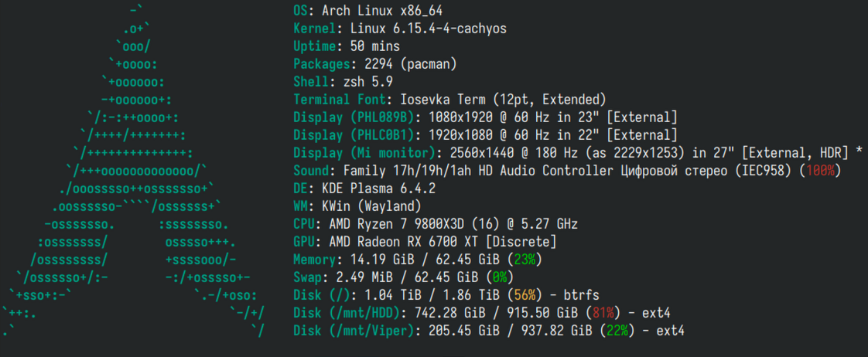Click the Display (PHL089B) line
Viewport: 868px width, 357px height.
485,117
